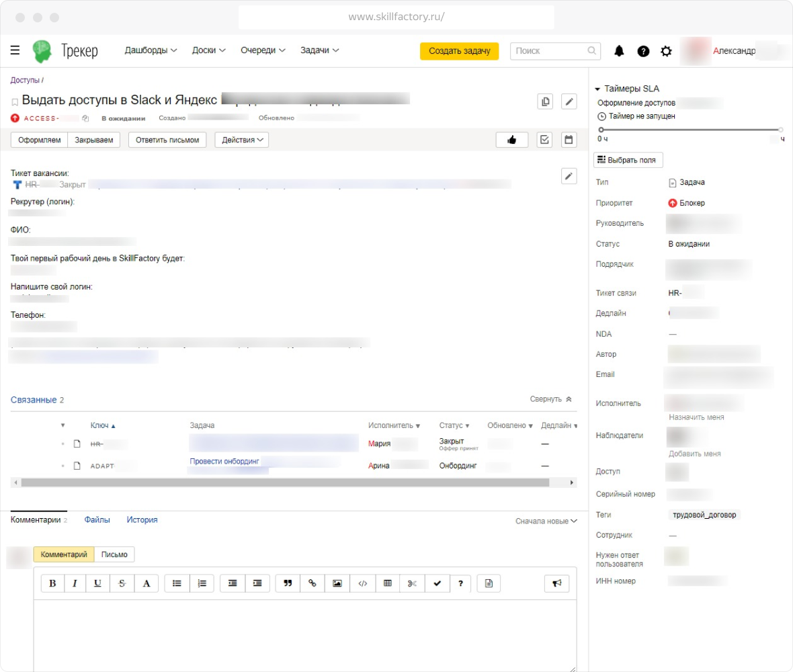The width and height of the screenshot is (793, 672).
Task: Toggle bold formatting in the comment editor
Action: coord(52,583)
